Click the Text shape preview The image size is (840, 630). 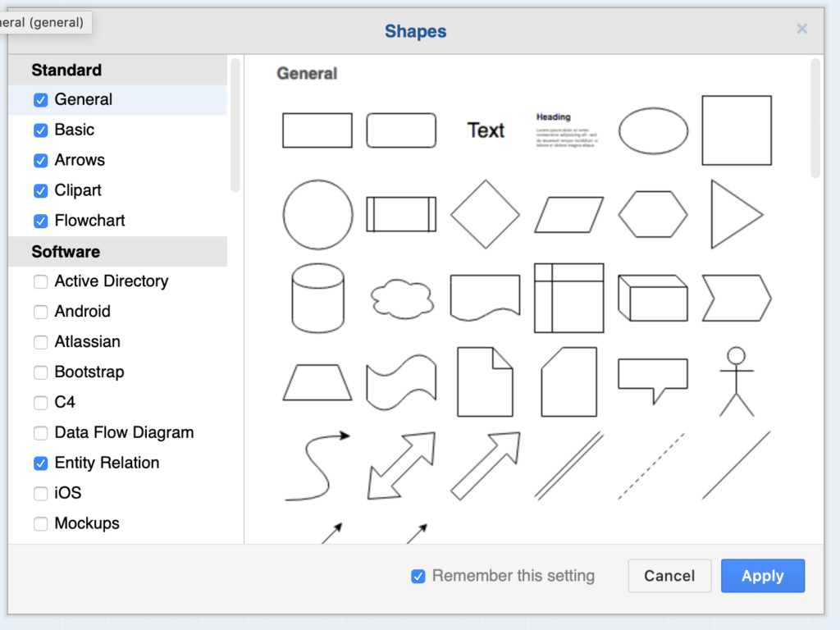click(486, 130)
